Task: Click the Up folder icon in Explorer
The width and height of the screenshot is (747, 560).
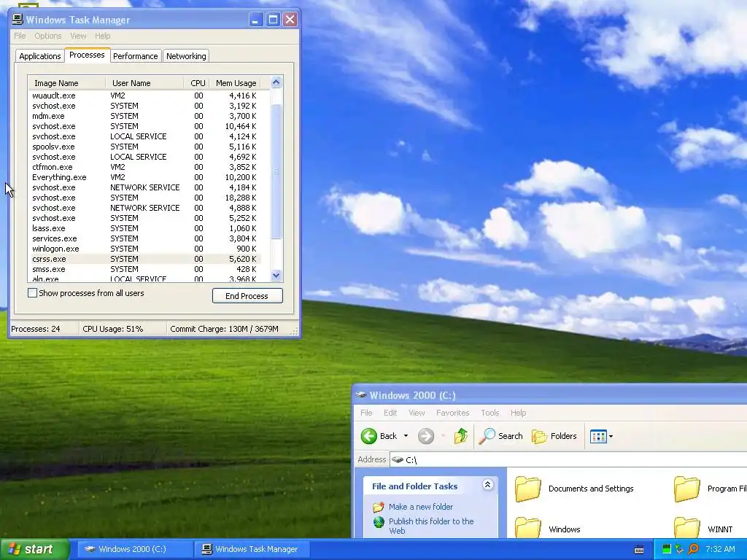Action: [461, 436]
